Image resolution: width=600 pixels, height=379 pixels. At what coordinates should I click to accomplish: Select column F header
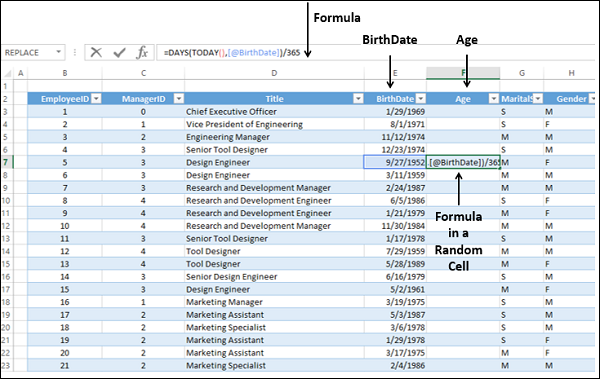coord(463,73)
